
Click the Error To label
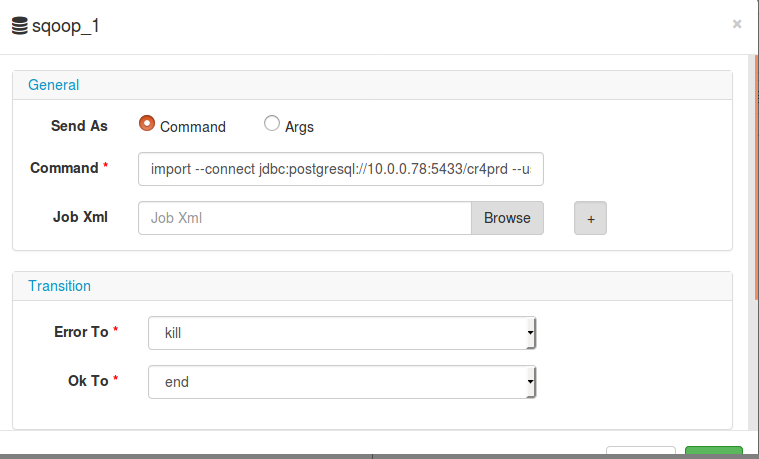pos(81,331)
